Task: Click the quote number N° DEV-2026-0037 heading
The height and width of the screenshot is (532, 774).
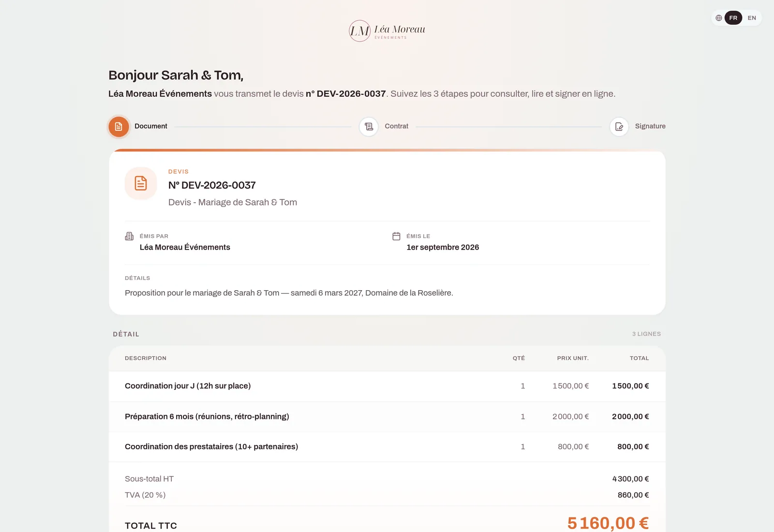Action: coord(212,185)
